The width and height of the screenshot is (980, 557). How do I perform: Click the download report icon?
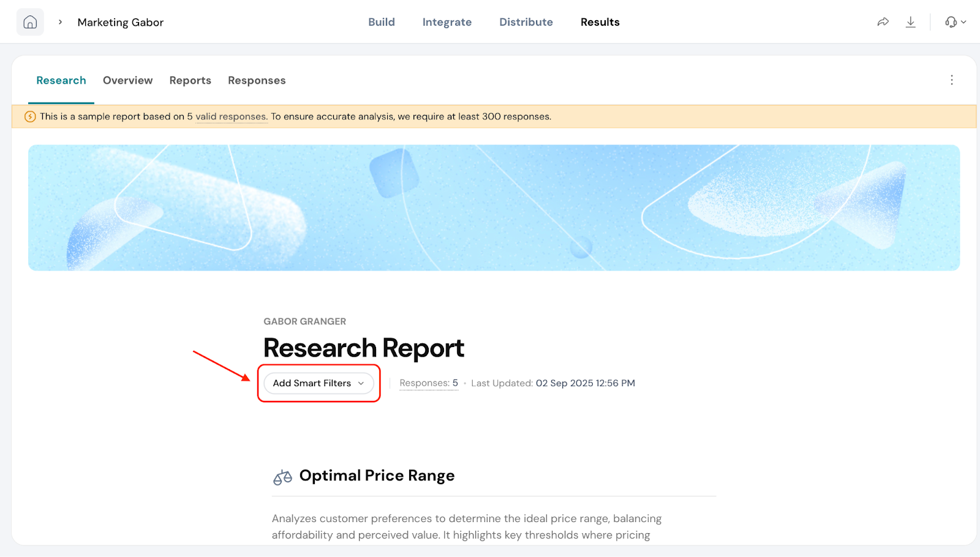click(911, 22)
